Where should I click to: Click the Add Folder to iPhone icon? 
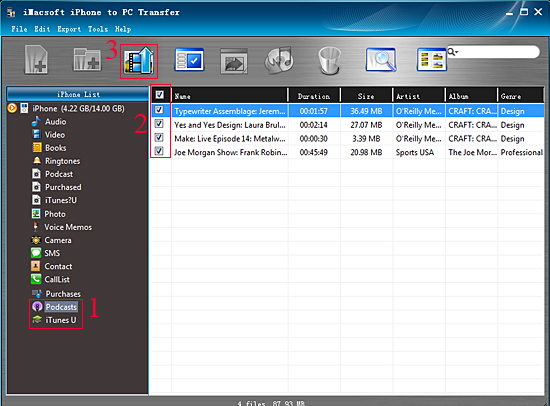(x=87, y=60)
